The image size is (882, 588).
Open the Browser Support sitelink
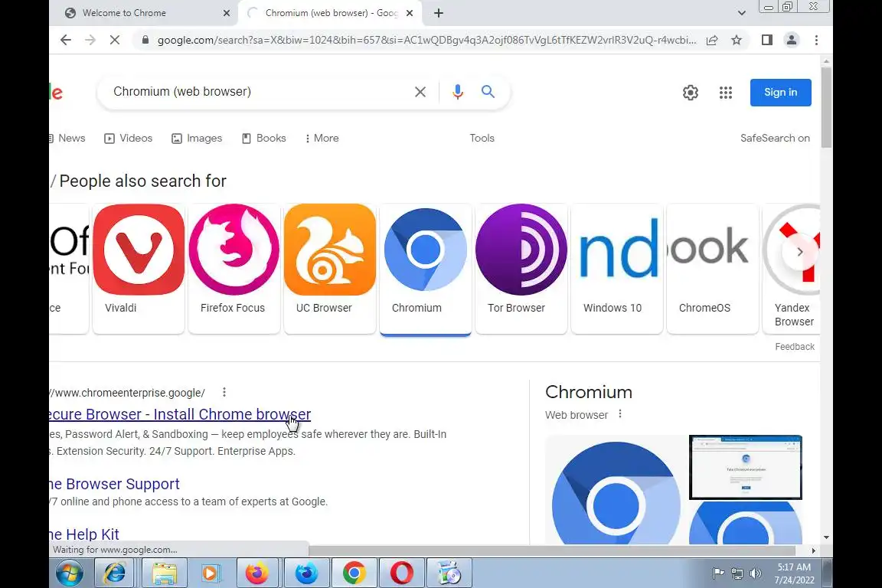coord(115,484)
